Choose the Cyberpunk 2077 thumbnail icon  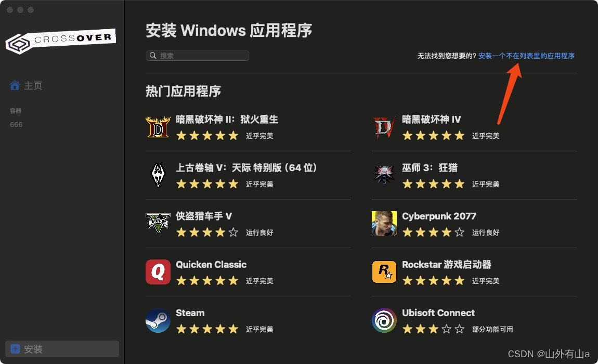[x=384, y=224]
